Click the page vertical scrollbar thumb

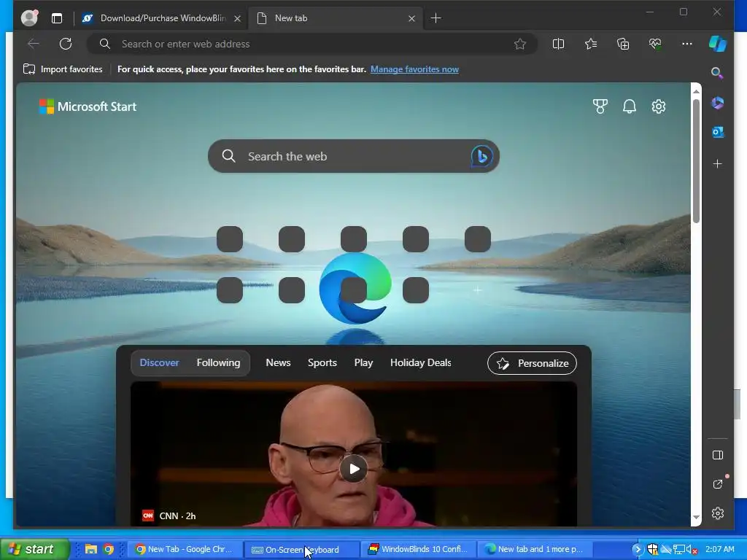[696, 160]
